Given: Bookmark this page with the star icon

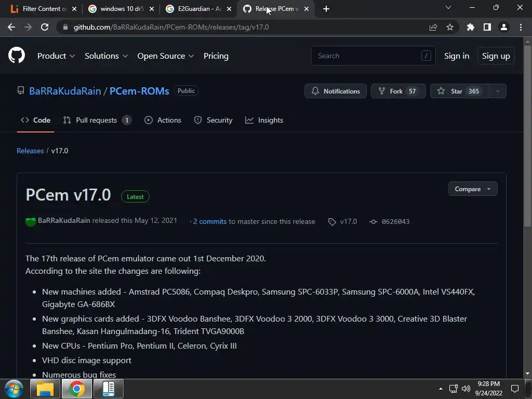Looking at the screenshot, I should pyautogui.click(x=450, y=27).
